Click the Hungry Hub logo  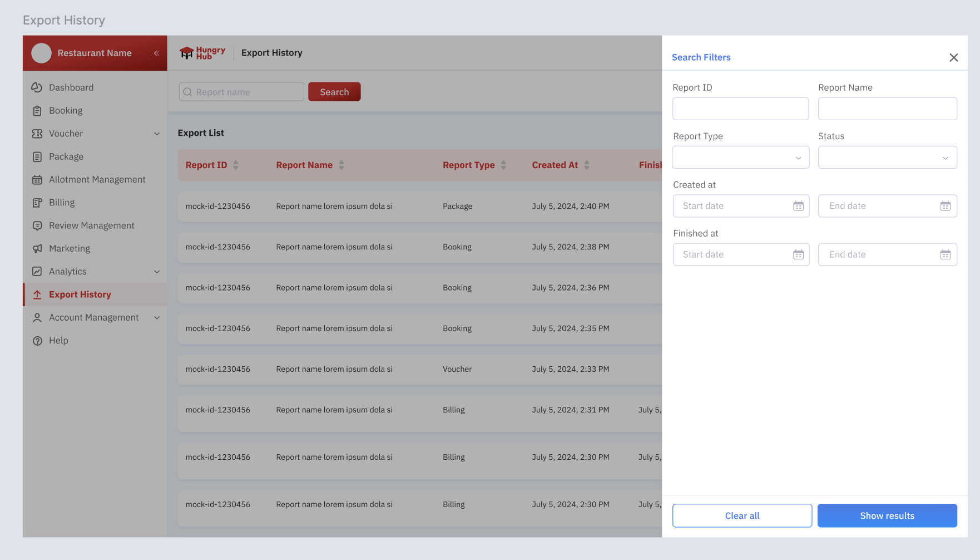tap(202, 53)
